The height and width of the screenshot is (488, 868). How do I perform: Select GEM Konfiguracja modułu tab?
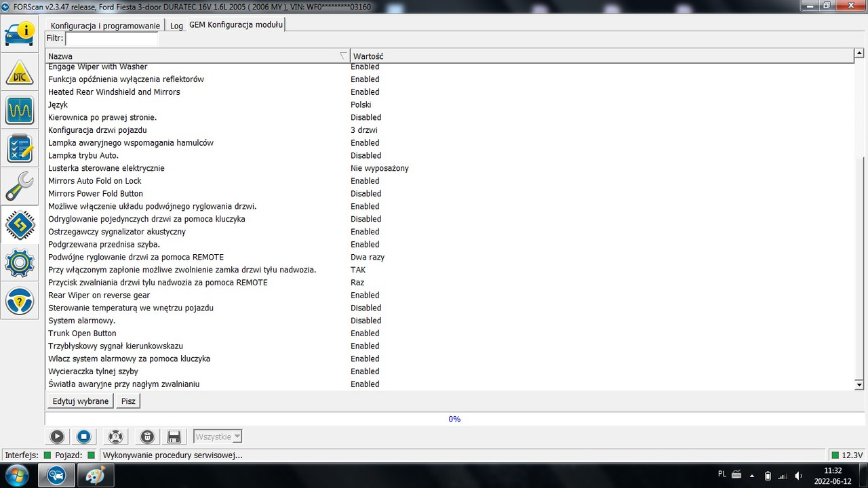(x=235, y=24)
